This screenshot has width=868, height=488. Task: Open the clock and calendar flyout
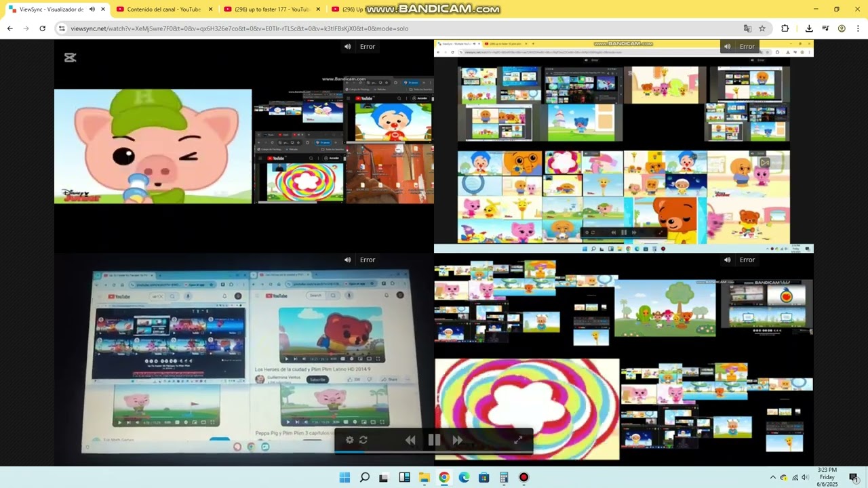pyautogui.click(x=827, y=477)
